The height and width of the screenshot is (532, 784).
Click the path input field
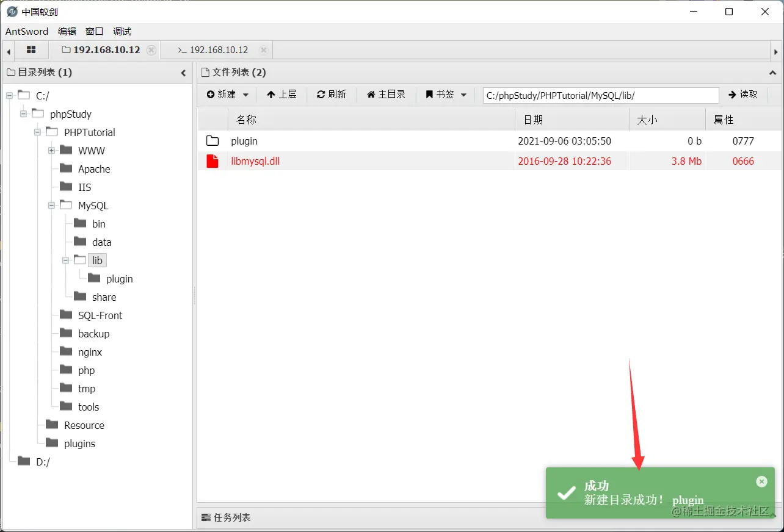pyautogui.click(x=601, y=96)
